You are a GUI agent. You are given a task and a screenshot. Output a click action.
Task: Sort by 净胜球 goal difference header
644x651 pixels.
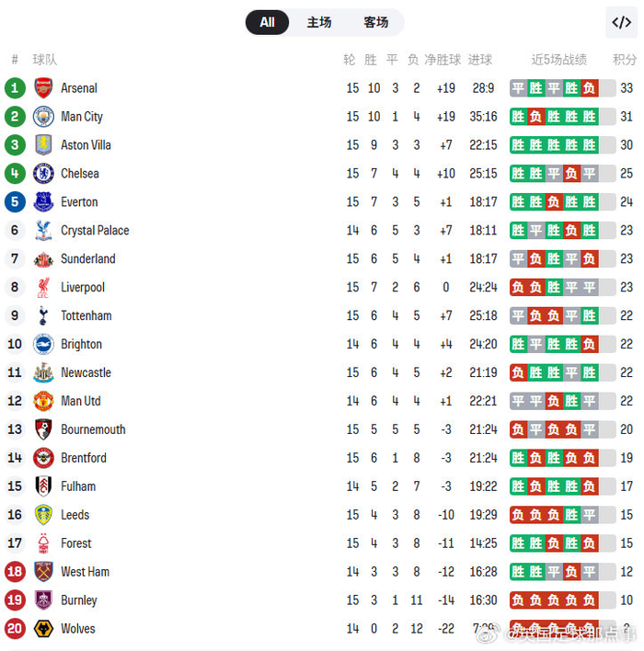443,60
